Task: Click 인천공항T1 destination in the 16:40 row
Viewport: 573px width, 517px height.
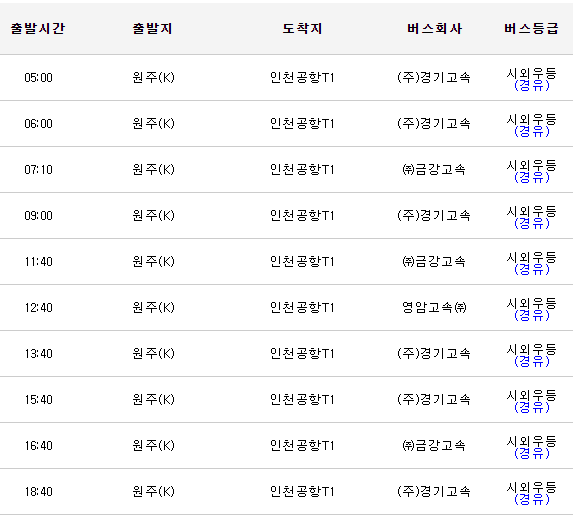Action: pos(302,446)
